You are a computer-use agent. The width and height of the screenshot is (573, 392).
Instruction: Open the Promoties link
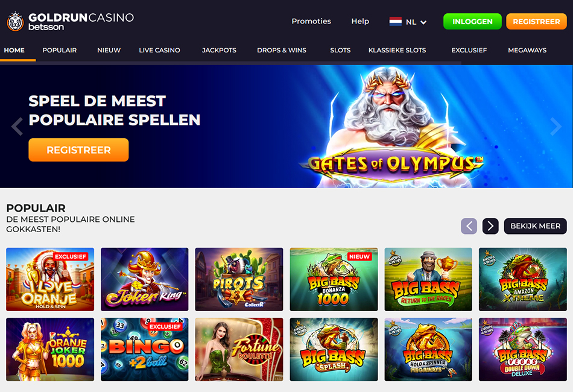point(311,21)
